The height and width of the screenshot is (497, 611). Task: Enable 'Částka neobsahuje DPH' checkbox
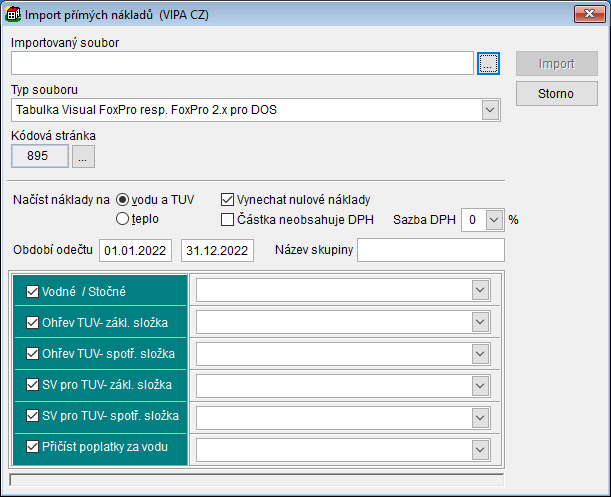click(x=228, y=218)
